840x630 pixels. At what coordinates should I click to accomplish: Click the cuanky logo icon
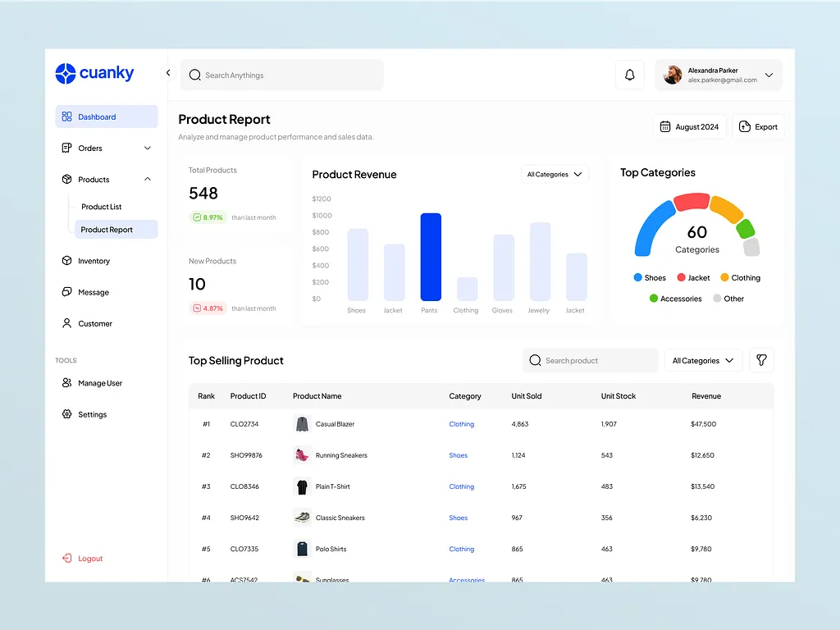[66, 73]
